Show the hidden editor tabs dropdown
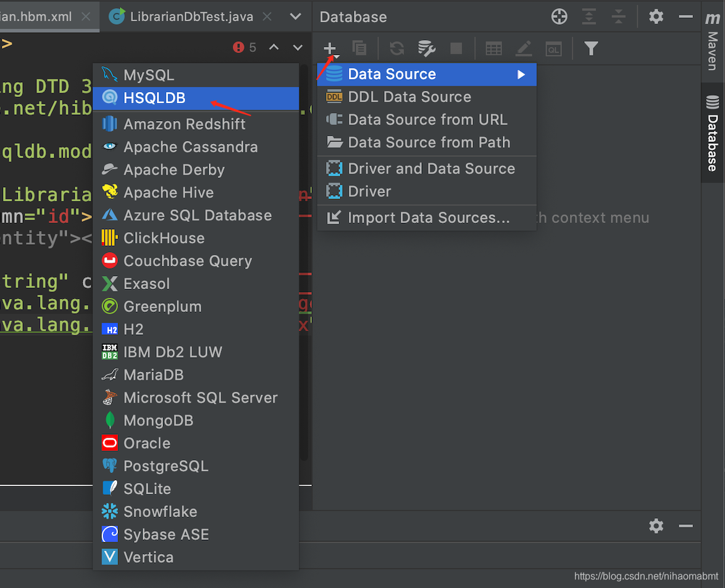This screenshot has height=588, width=725. [x=295, y=17]
